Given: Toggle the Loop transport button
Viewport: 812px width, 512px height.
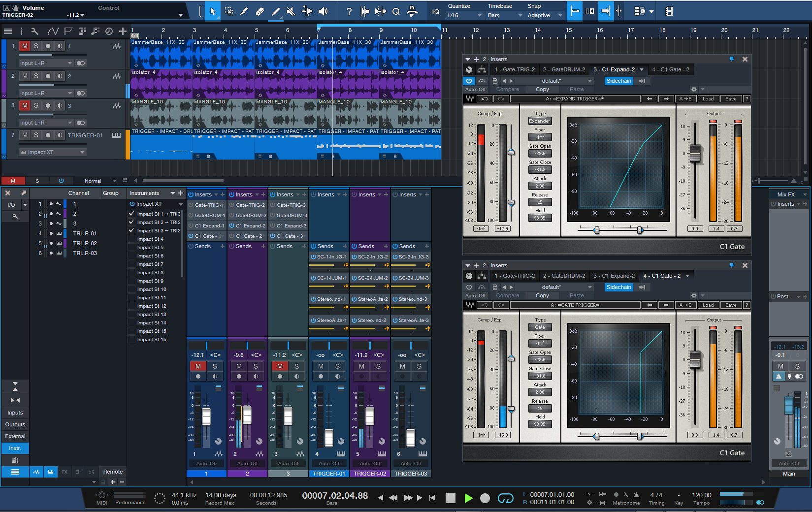Looking at the screenshot, I should point(506,498).
